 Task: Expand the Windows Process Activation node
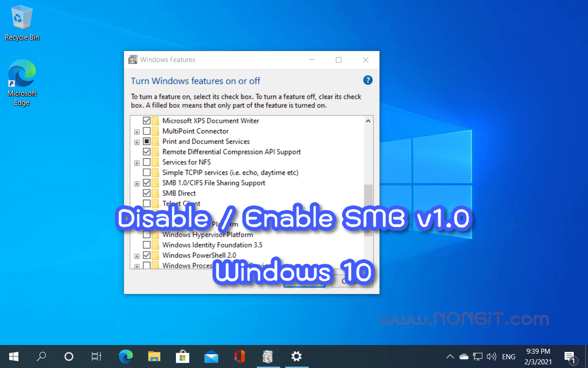tap(137, 266)
